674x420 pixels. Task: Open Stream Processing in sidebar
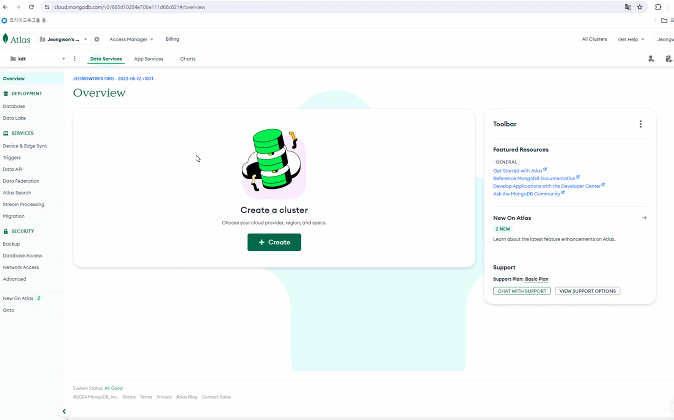pyautogui.click(x=23, y=204)
